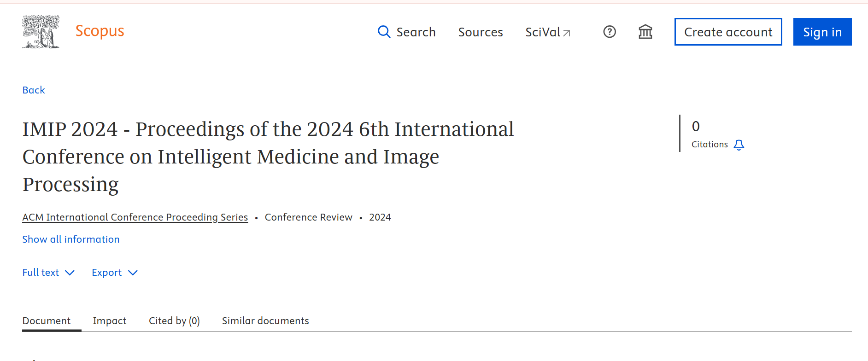Go back using the Back link
This screenshot has width=868, height=361.
click(x=34, y=90)
